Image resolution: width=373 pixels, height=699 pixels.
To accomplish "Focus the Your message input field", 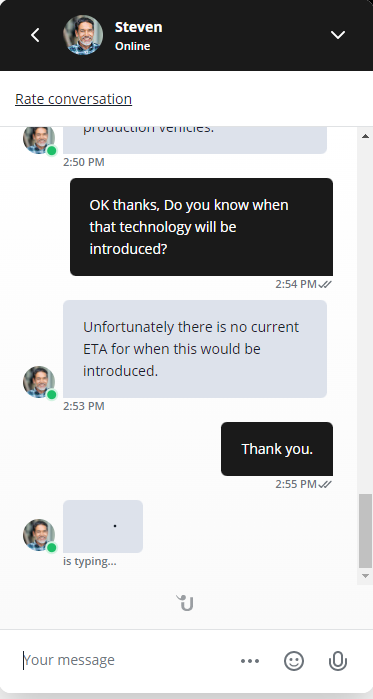I will [125, 660].
